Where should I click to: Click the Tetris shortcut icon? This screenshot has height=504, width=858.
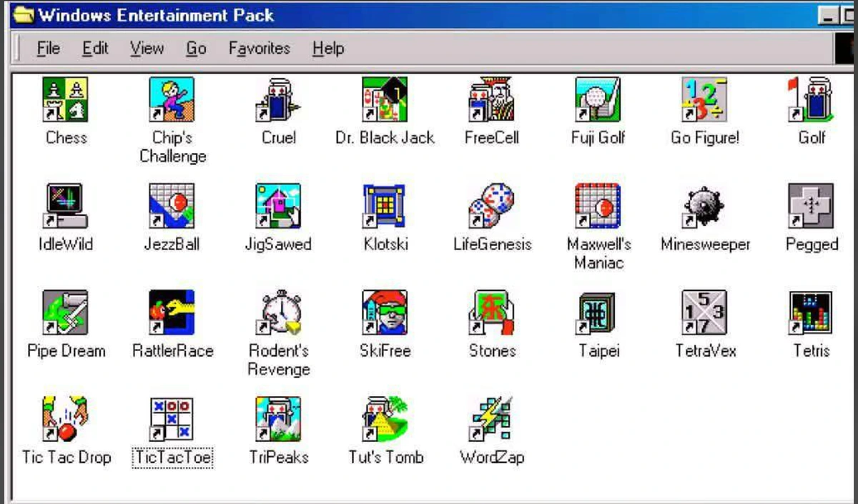pos(811,313)
